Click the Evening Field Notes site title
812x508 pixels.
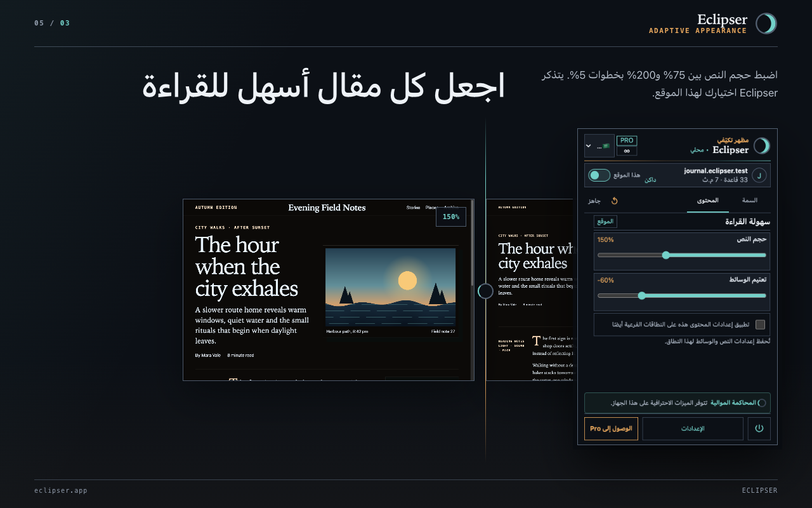point(327,208)
